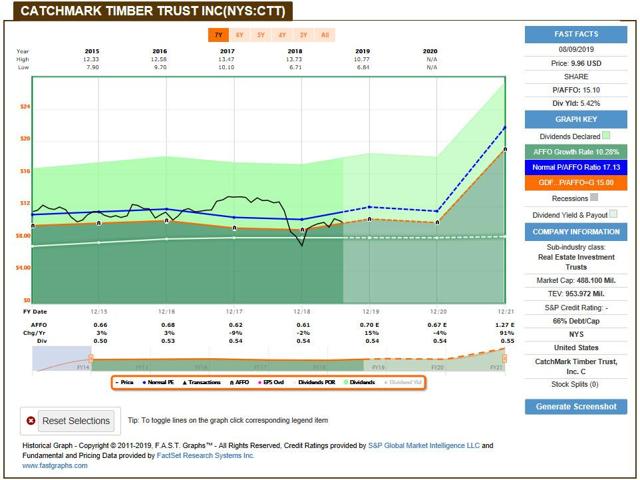Open FactSet Research Systems Inc. link

coord(205,456)
